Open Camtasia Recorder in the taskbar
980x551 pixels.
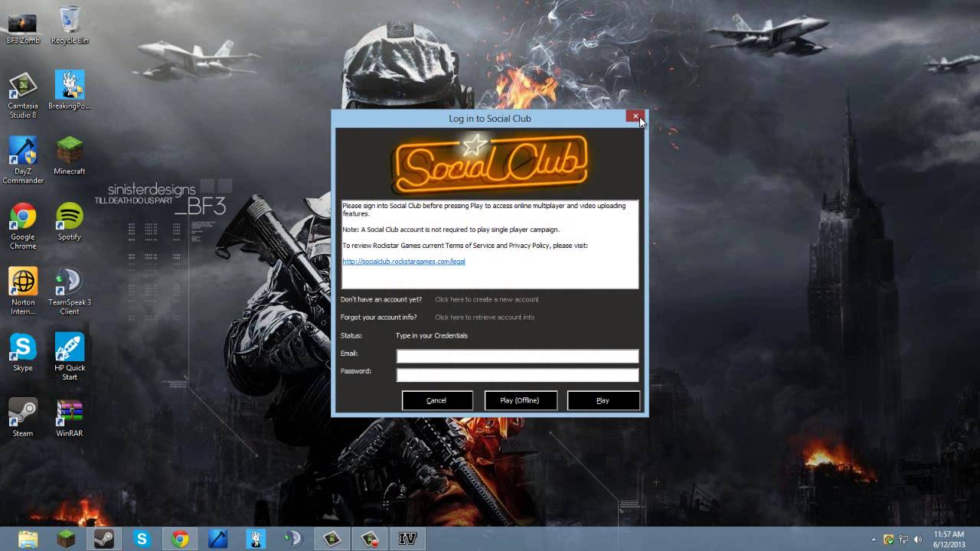click(370, 539)
